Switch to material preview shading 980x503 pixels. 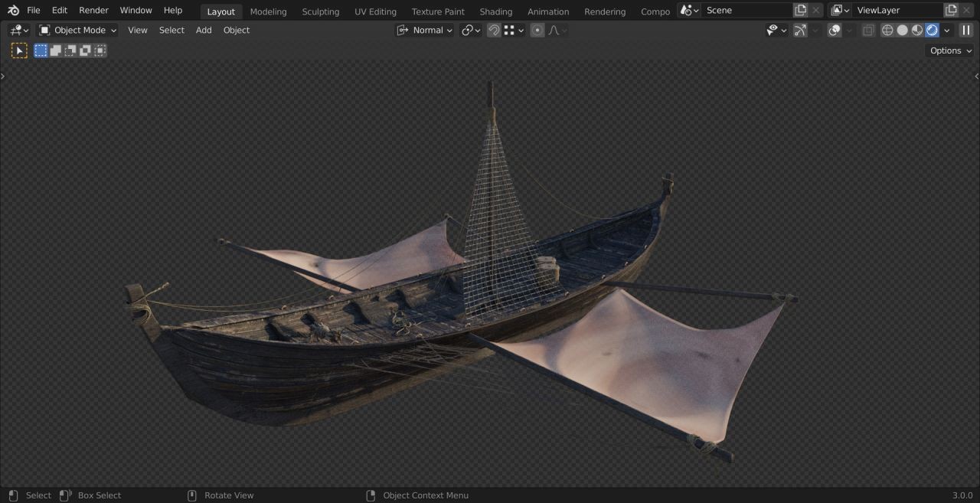[x=917, y=30]
